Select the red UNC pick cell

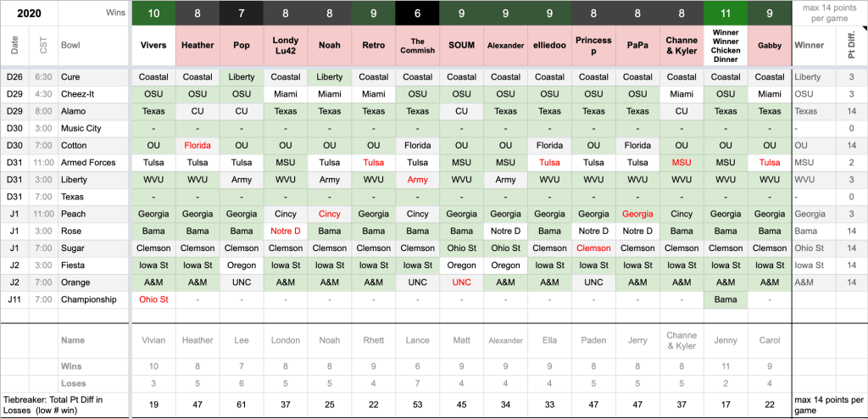(x=461, y=282)
